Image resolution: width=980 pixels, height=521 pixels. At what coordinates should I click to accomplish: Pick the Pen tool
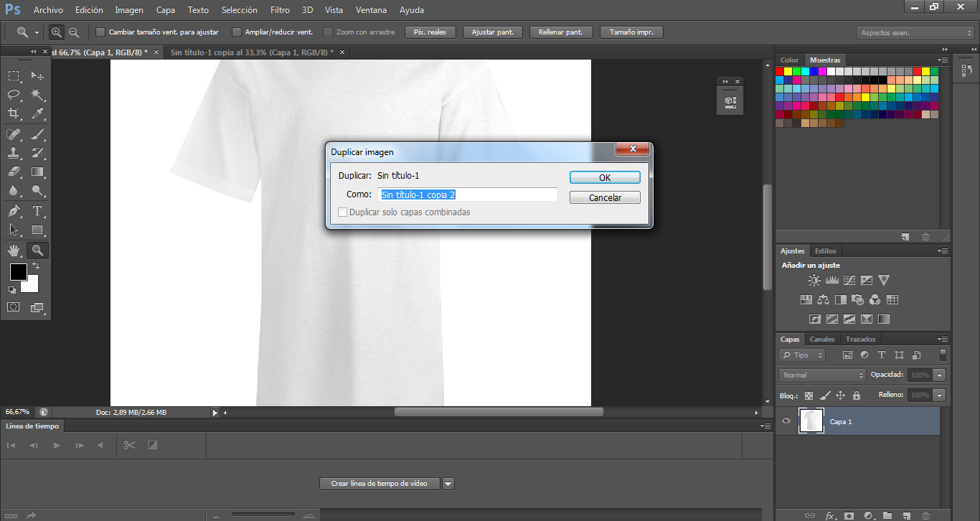pyautogui.click(x=14, y=211)
